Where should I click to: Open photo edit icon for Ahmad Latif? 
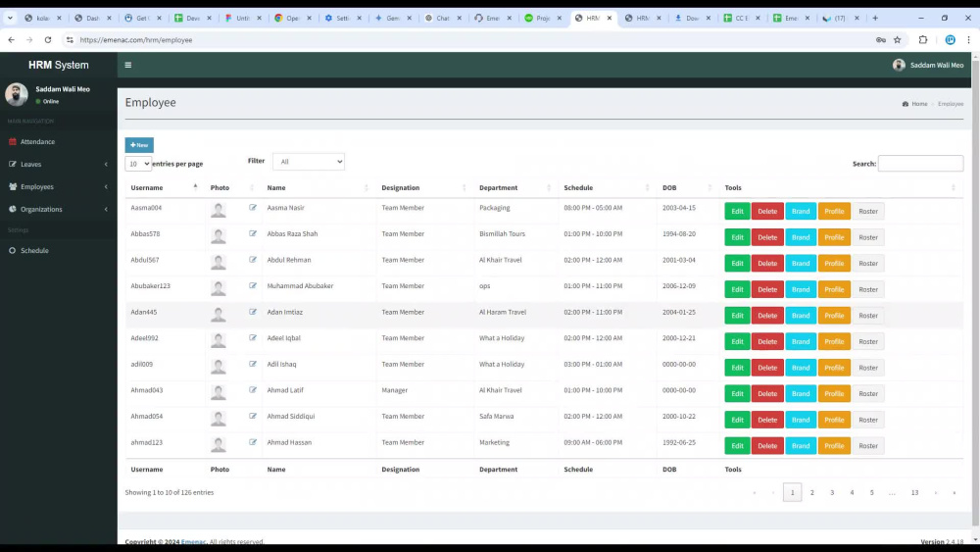coord(253,390)
